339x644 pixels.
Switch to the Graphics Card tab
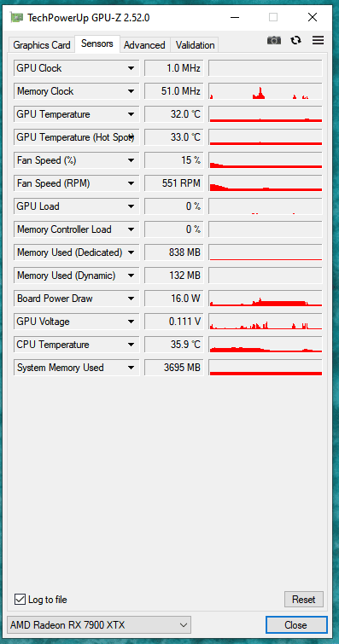tap(42, 44)
